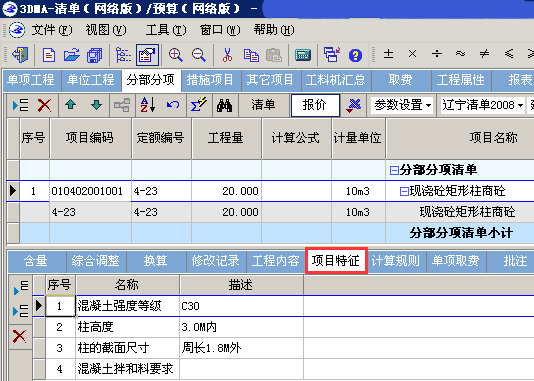Open the 换算 sub-tab
The image size is (534, 381).
(x=156, y=261)
